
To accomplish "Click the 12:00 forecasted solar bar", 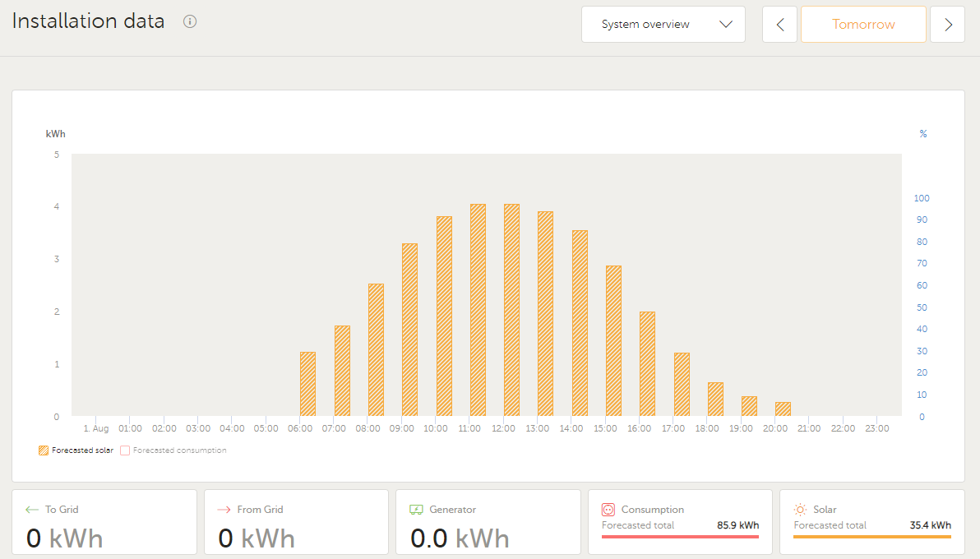I will [x=511, y=310].
